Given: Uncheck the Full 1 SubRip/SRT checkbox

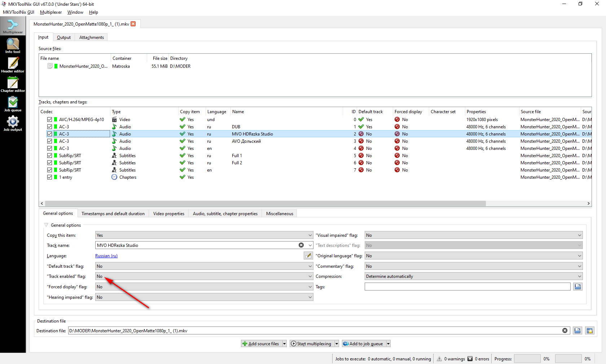Looking at the screenshot, I should click(49, 155).
